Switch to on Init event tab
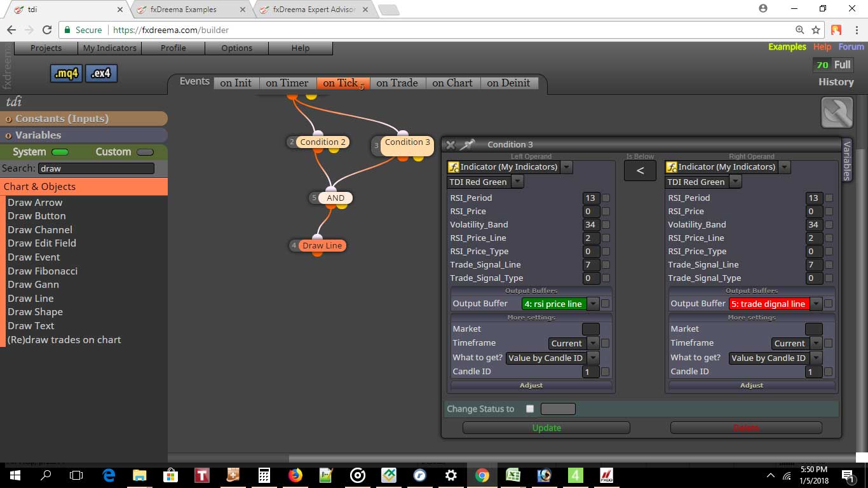 [x=236, y=83]
